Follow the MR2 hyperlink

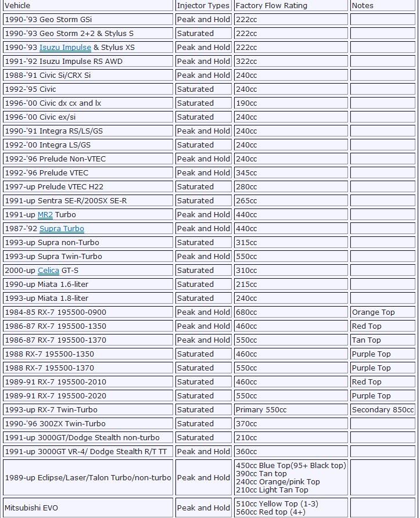pyautogui.click(x=45, y=214)
